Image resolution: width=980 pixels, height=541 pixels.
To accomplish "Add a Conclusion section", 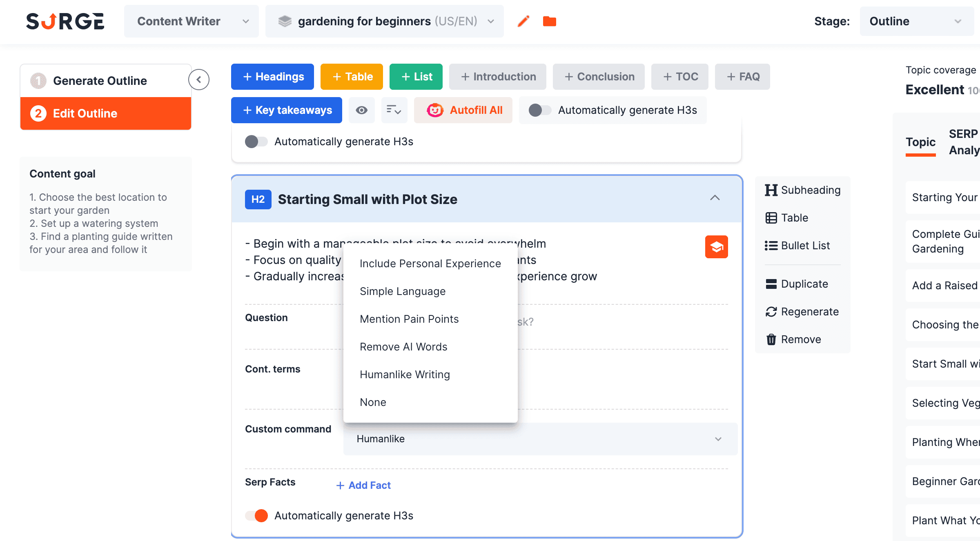I will (x=599, y=77).
